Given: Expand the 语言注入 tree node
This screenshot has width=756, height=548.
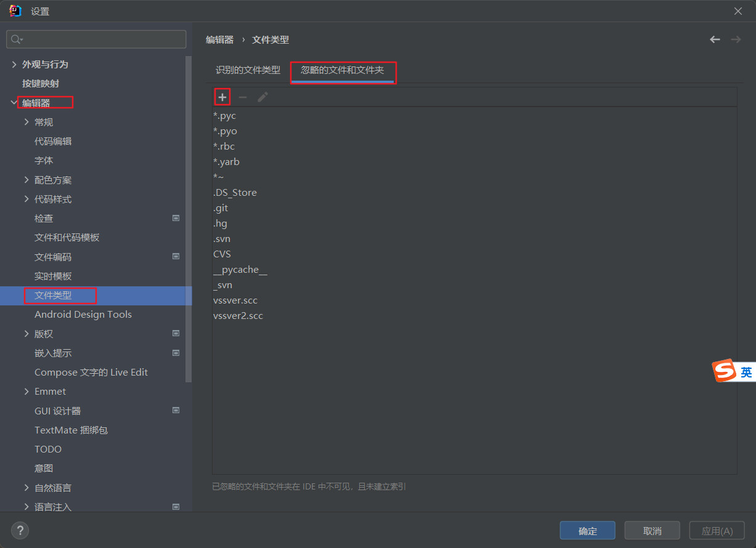Looking at the screenshot, I should (x=26, y=507).
